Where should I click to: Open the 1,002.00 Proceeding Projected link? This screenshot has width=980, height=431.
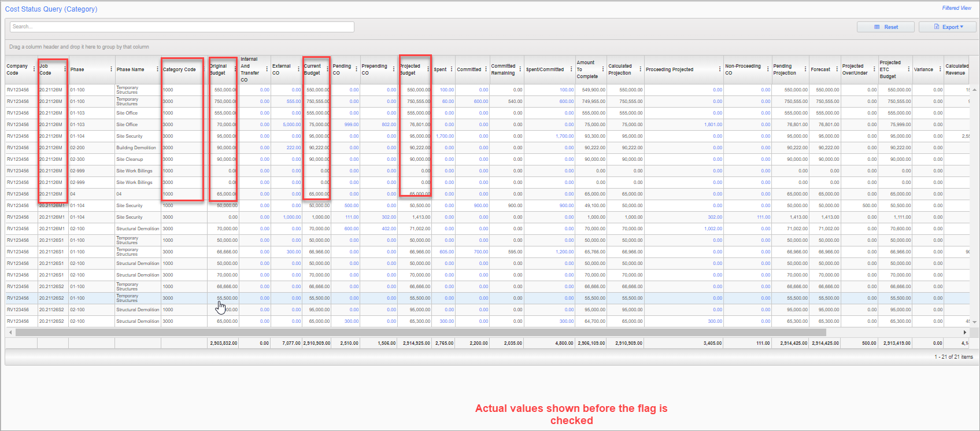click(x=713, y=229)
